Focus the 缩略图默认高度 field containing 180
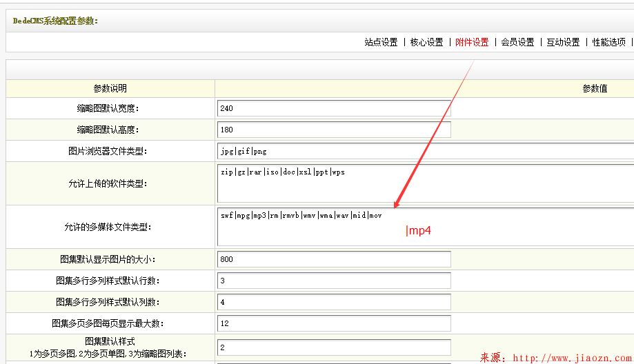The height and width of the screenshot is (364, 634). [x=333, y=130]
